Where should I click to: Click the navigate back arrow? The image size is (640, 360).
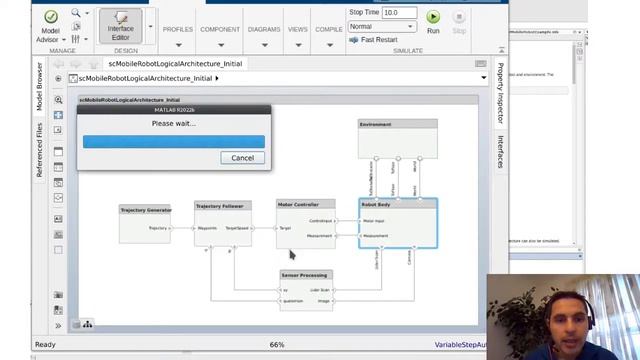59,64
